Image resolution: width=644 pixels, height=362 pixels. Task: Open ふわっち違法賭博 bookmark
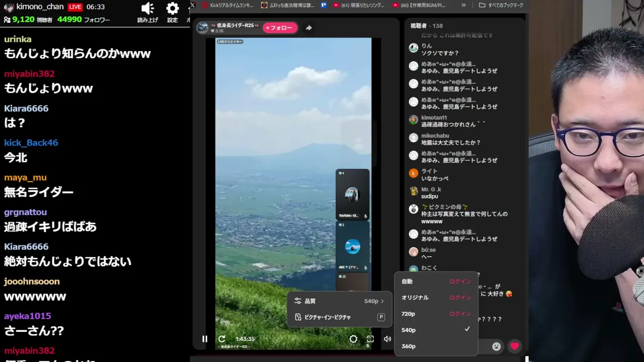[x=288, y=5]
